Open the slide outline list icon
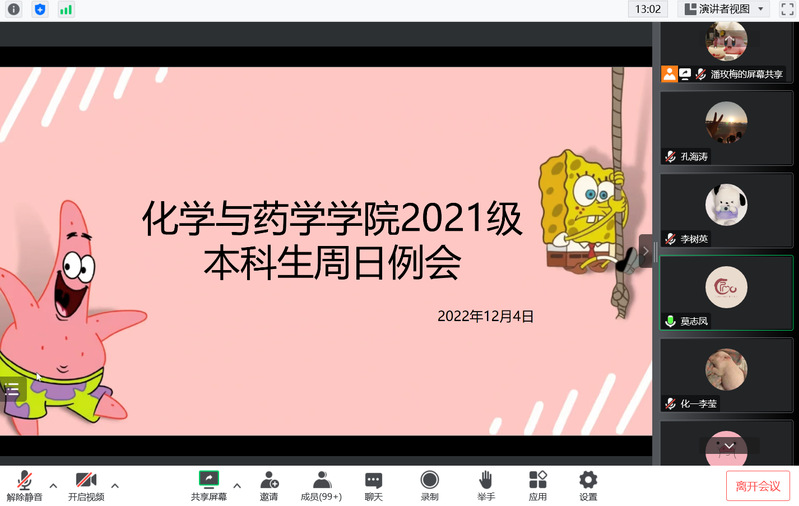 click(x=12, y=390)
